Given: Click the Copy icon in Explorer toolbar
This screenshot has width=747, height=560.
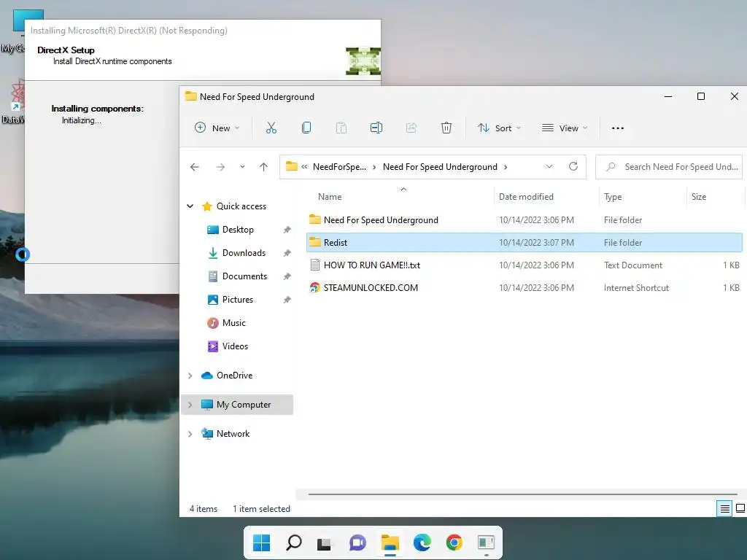Looking at the screenshot, I should (306, 128).
